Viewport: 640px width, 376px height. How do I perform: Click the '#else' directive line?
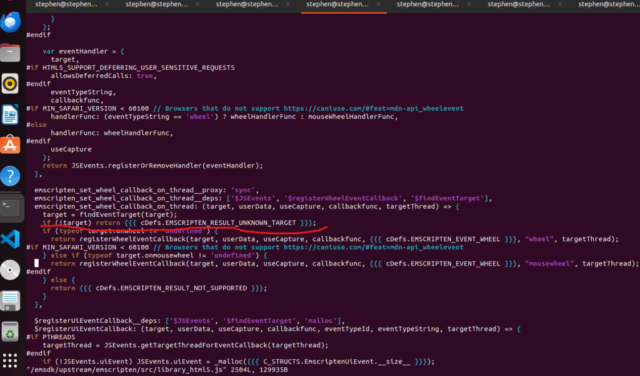(36, 125)
